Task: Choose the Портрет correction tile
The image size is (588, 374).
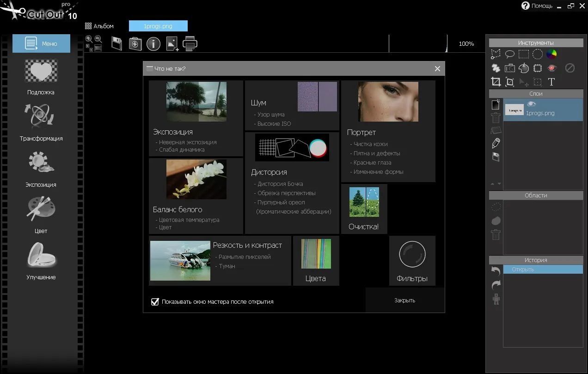Action: tap(388, 131)
